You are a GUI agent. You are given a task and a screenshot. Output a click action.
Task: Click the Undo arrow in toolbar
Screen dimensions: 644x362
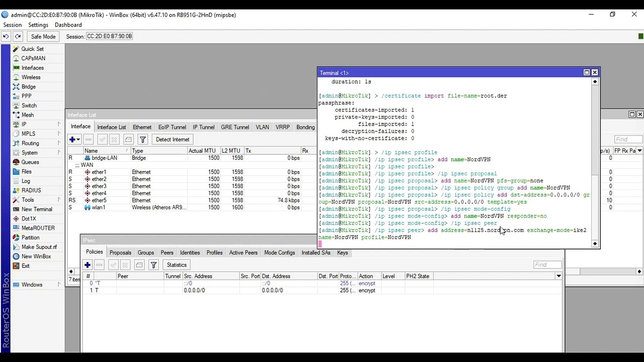coord(6,36)
